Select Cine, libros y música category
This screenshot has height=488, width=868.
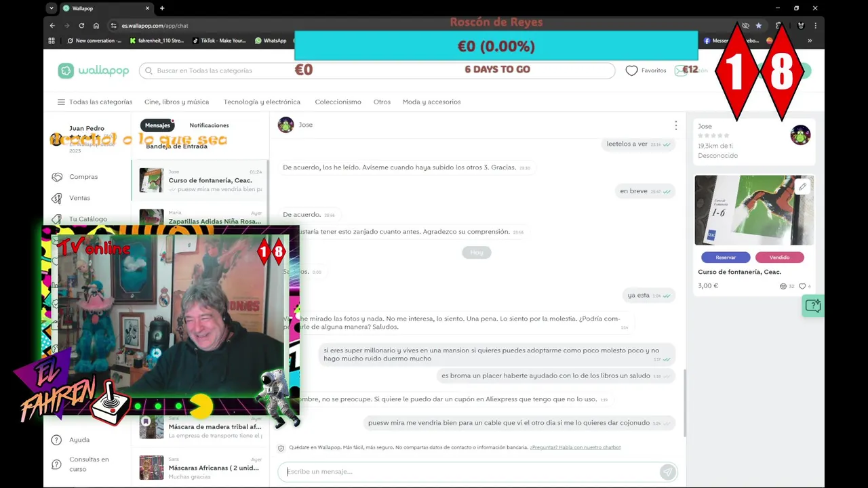pyautogui.click(x=176, y=102)
